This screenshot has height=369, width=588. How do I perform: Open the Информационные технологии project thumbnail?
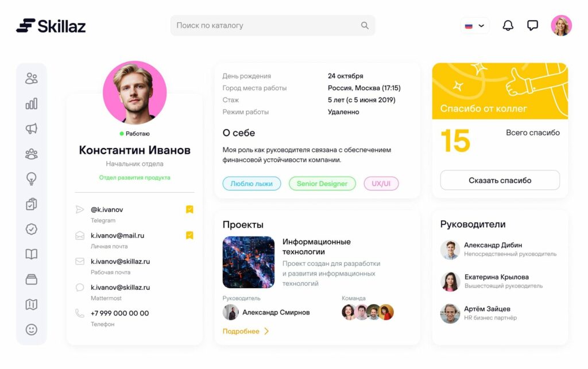[249, 262]
